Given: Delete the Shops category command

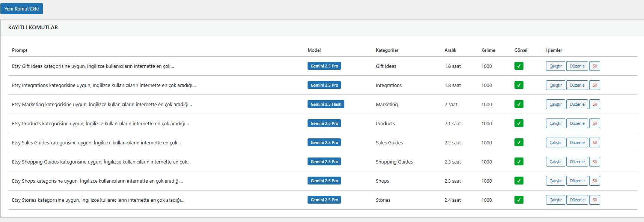Looking at the screenshot, I should 594,181.
